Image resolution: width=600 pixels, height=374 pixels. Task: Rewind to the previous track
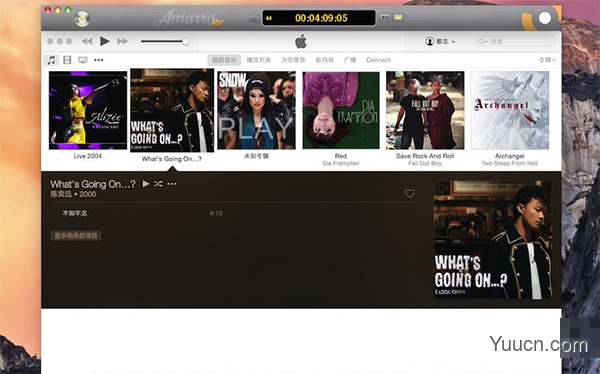tap(87, 41)
